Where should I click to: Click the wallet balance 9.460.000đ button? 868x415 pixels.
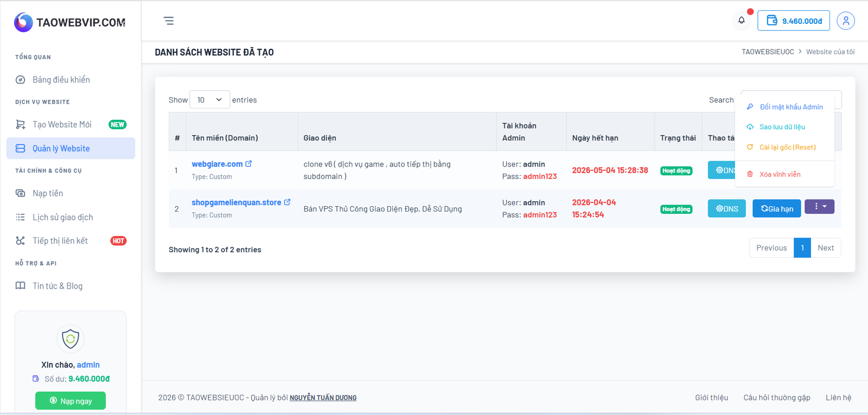(x=794, y=21)
